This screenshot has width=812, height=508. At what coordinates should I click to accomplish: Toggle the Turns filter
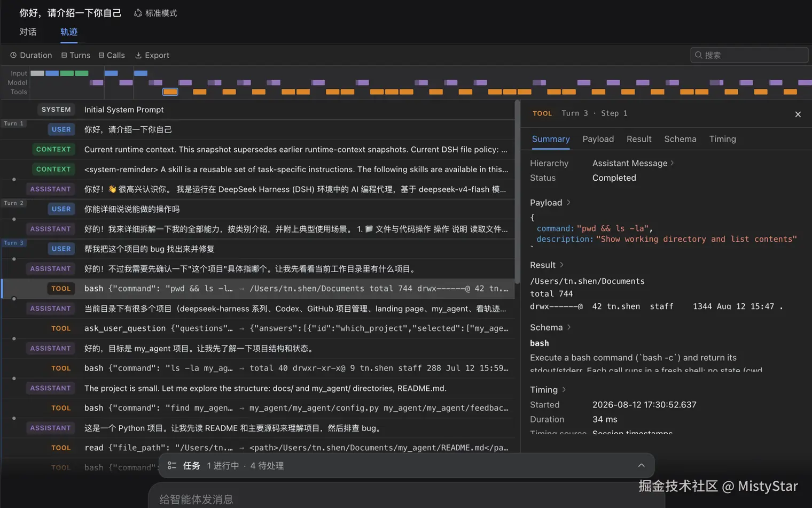[75, 55]
